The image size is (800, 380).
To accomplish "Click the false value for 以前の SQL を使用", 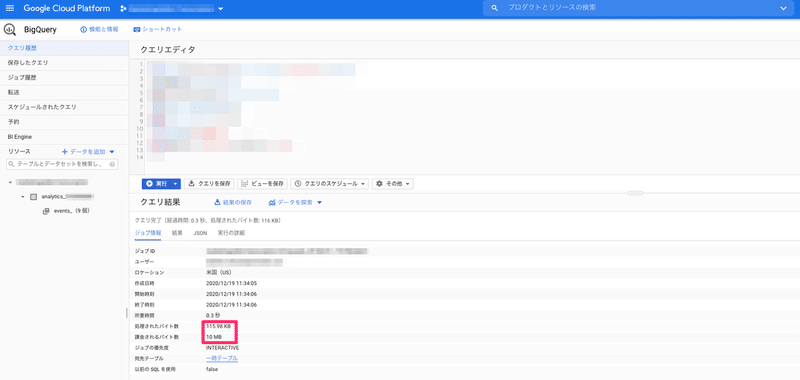I will (x=212, y=369).
